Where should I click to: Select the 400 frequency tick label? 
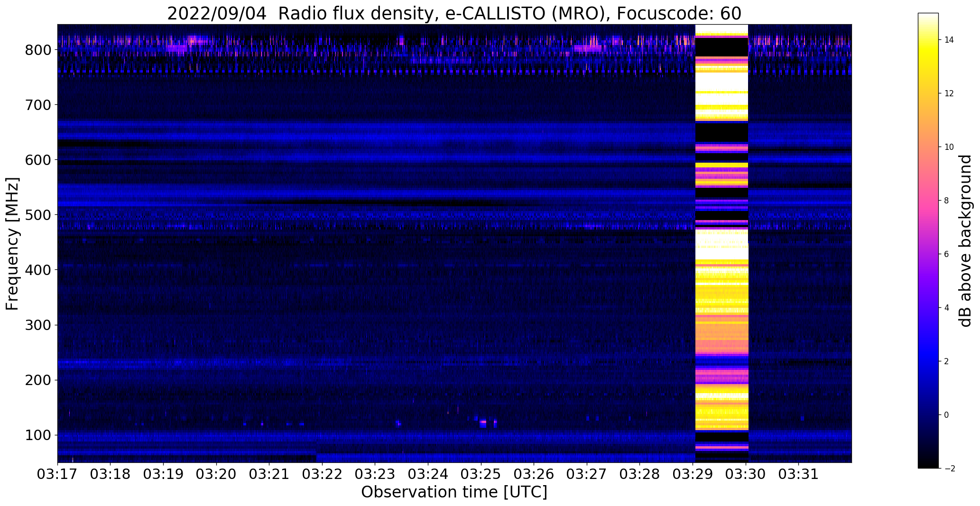pos(39,270)
